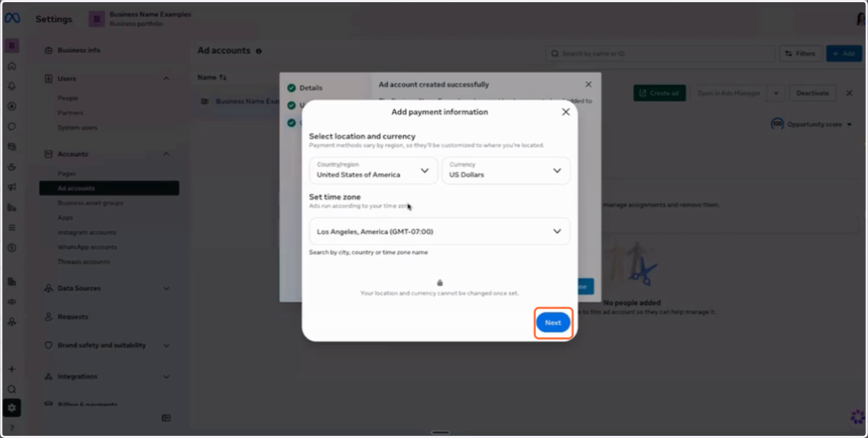Open the Filters button
The image size is (868, 438).
click(x=800, y=54)
